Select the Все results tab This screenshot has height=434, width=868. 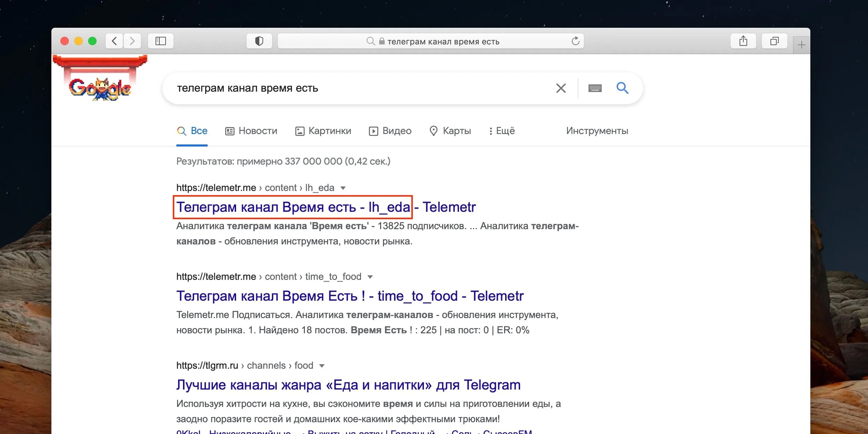point(192,131)
